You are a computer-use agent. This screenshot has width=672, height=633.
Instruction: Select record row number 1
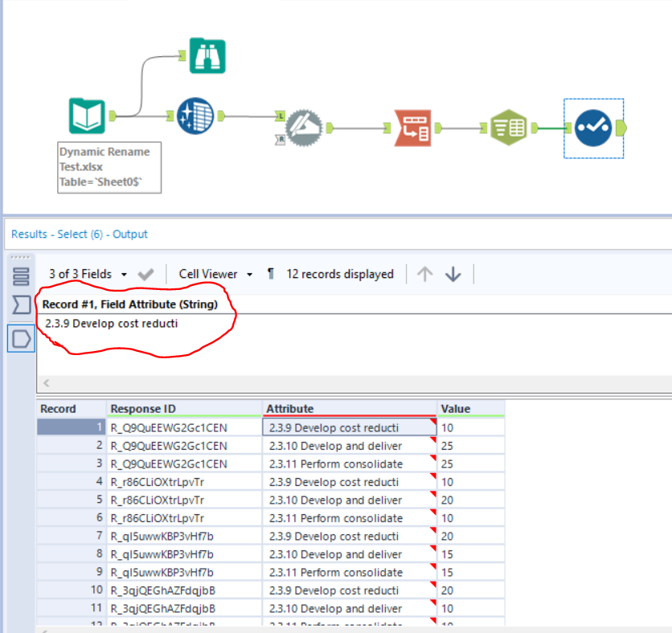coord(72,427)
